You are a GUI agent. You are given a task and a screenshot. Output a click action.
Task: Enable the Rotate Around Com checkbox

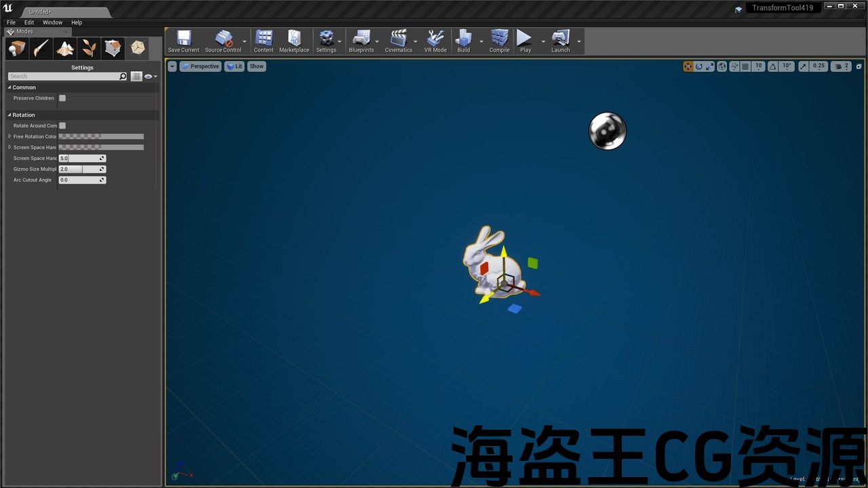tap(62, 125)
